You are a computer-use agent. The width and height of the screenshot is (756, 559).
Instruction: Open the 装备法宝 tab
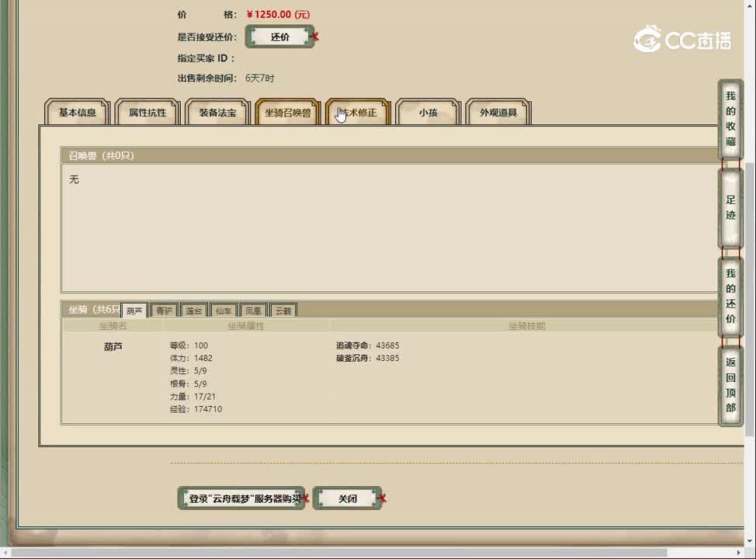pyautogui.click(x=217, y=113)
